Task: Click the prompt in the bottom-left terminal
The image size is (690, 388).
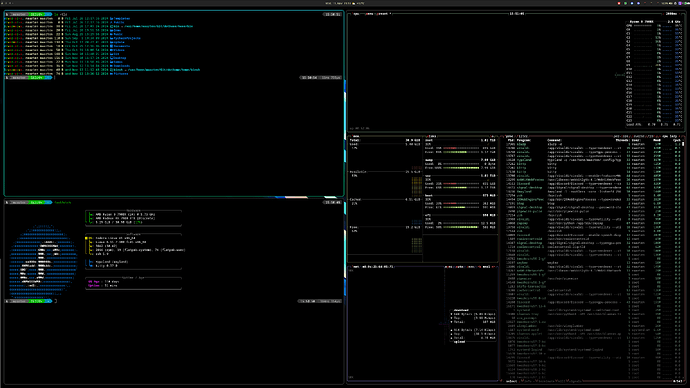Action: click(28, 301)
